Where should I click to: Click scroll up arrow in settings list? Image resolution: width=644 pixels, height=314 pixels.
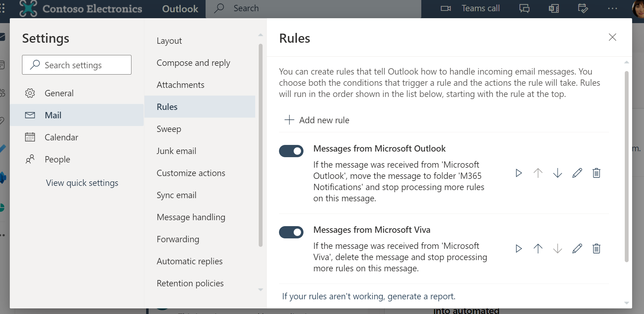tap(260, 35)
